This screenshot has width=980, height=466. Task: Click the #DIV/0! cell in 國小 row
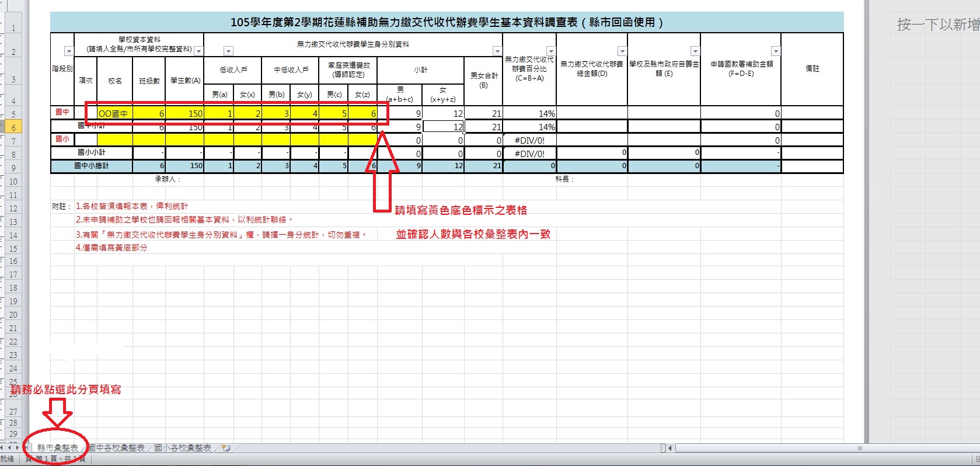tap(529, 140)
